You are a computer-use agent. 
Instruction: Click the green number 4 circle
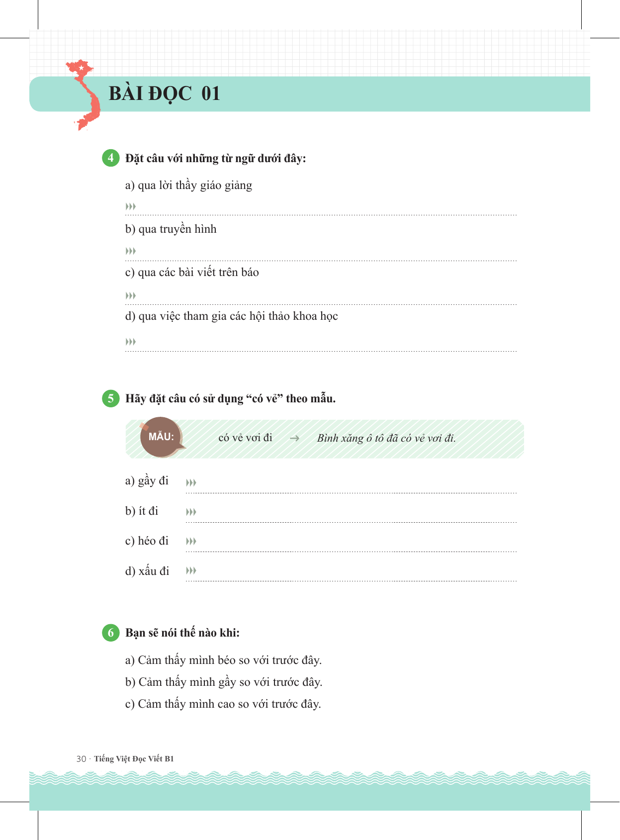pyautogui.click(x=110, y=158)
